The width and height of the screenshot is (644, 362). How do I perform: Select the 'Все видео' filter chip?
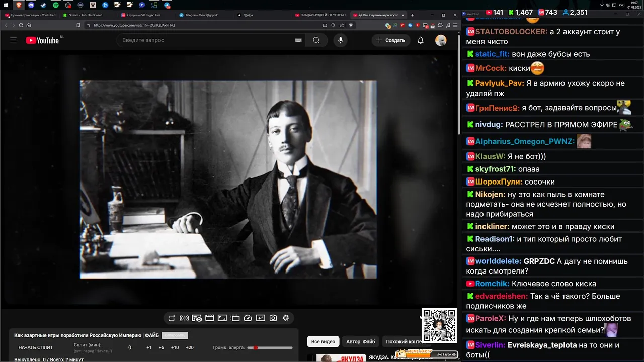[323, 342]
